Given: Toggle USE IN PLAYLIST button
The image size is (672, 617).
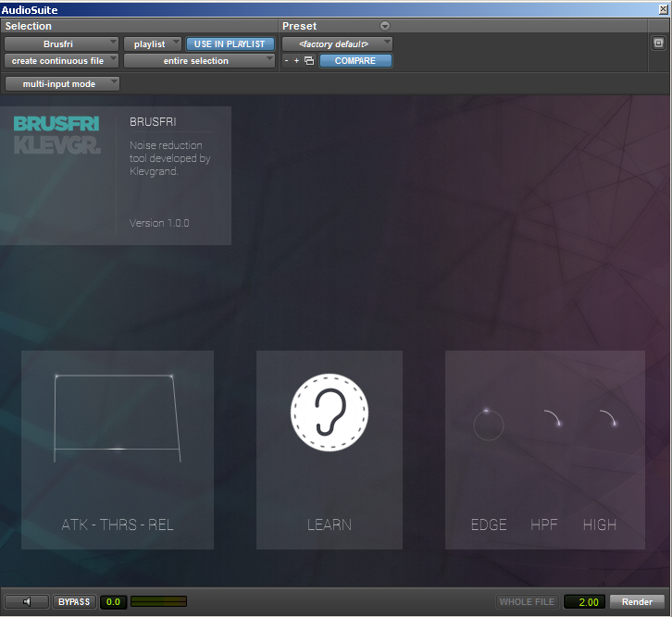Looking at the screenshot, I should coord(230,44).
